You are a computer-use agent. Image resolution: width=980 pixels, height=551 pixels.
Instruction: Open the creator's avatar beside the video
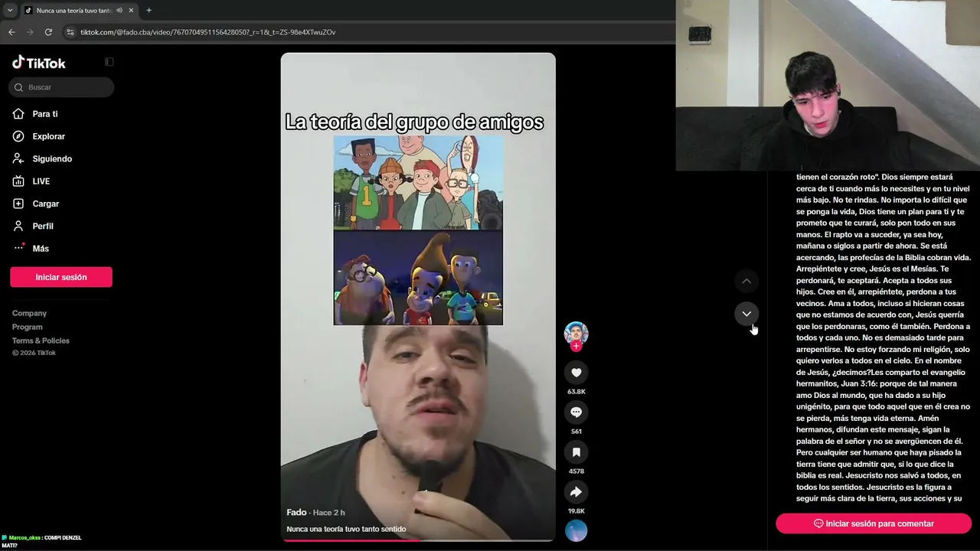576,334
